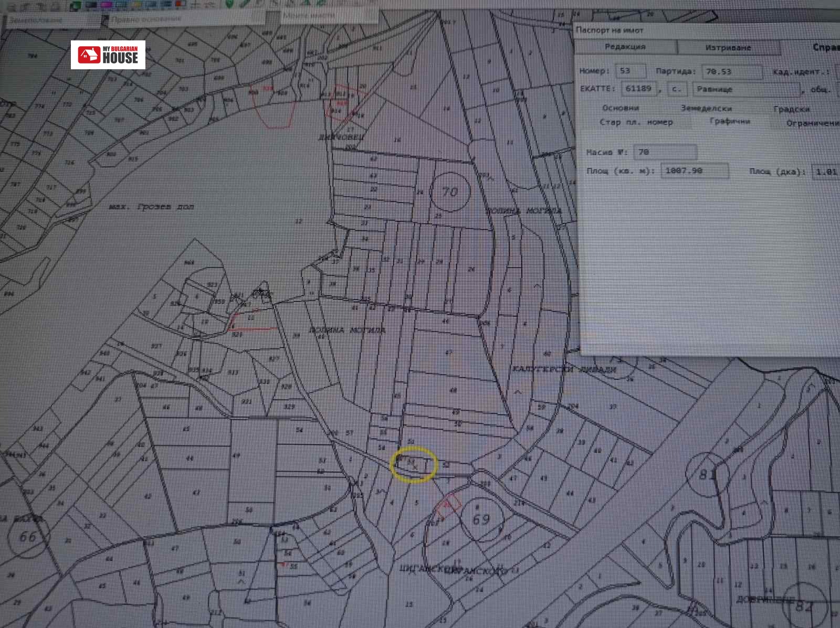The height and width of the screenshot is (628, 840).
Task: Click the My Bulgarian House logo
Action: tap(108, 55)
